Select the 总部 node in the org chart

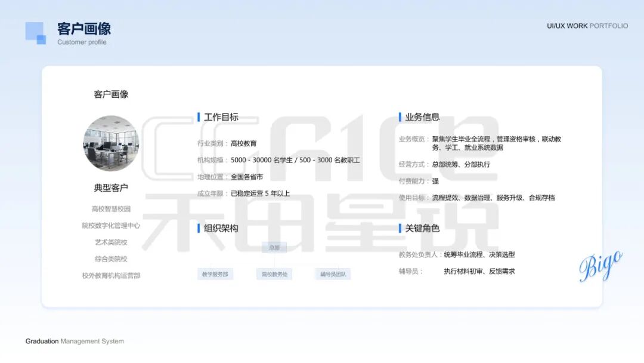274,247
